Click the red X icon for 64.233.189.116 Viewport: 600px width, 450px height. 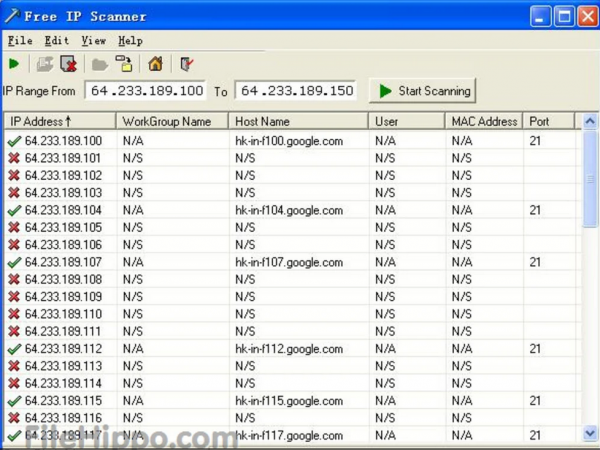coord(14,418)
